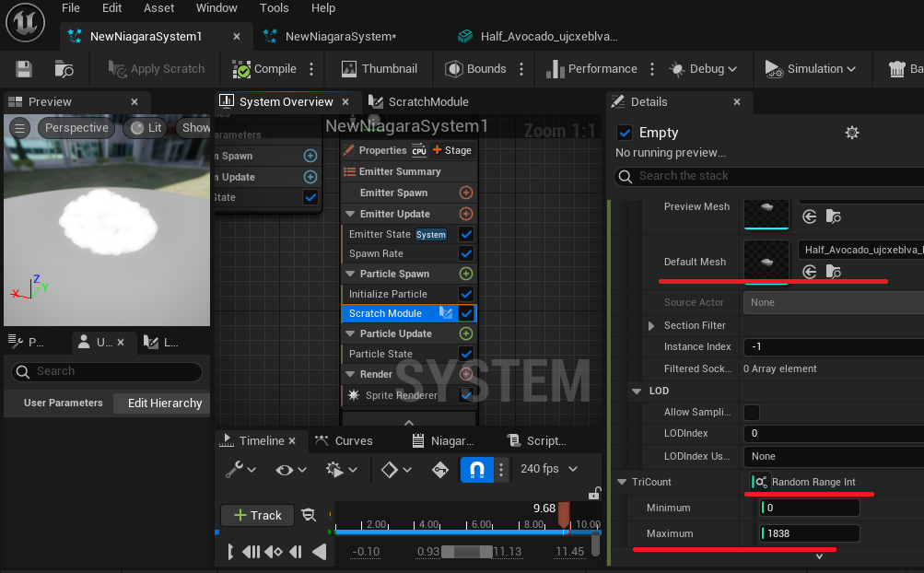Open the Source Actor None dropdown
The width and height of the screenshot is (924, 573).
click(834, 302)
